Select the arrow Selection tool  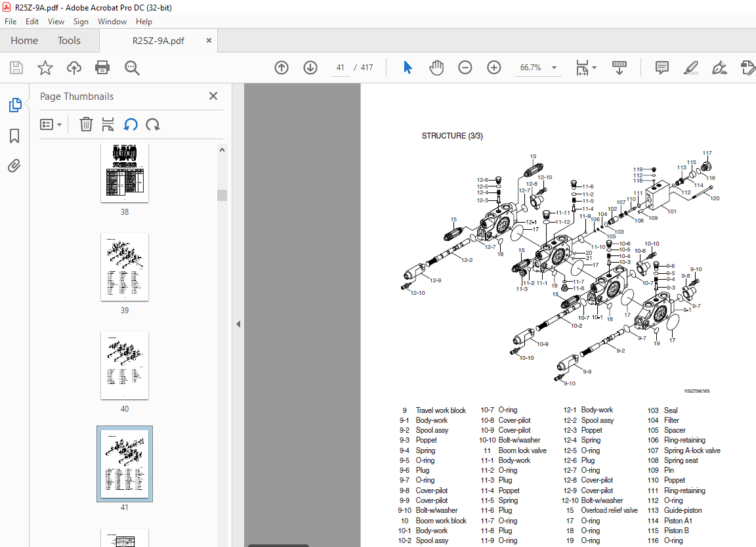click(408, 68)
